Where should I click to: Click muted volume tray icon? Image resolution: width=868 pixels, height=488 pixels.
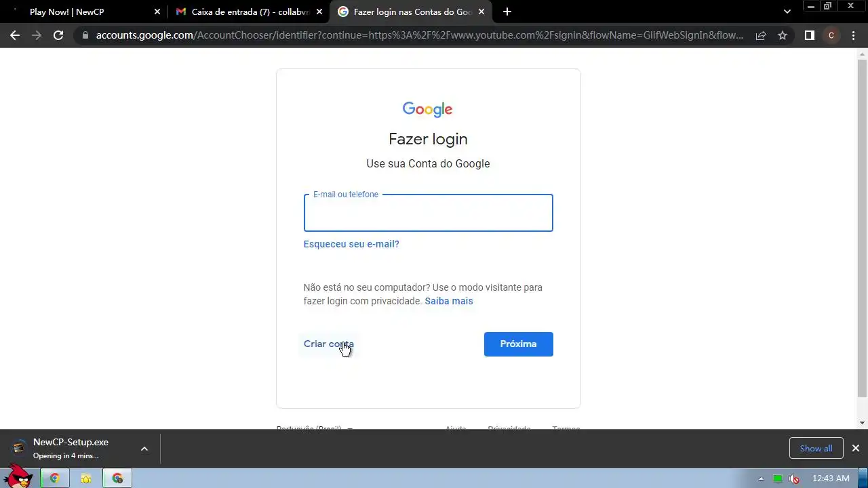pos(794,479)
